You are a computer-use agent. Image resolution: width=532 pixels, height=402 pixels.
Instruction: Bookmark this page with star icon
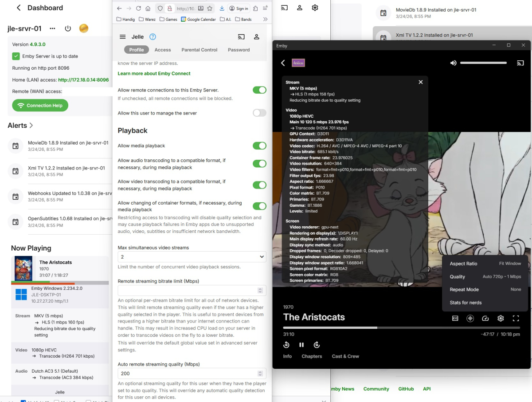[x=209, y=8]
